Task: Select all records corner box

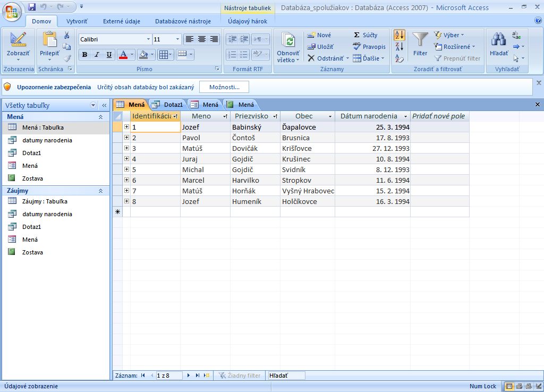Action: click(117, 116)
